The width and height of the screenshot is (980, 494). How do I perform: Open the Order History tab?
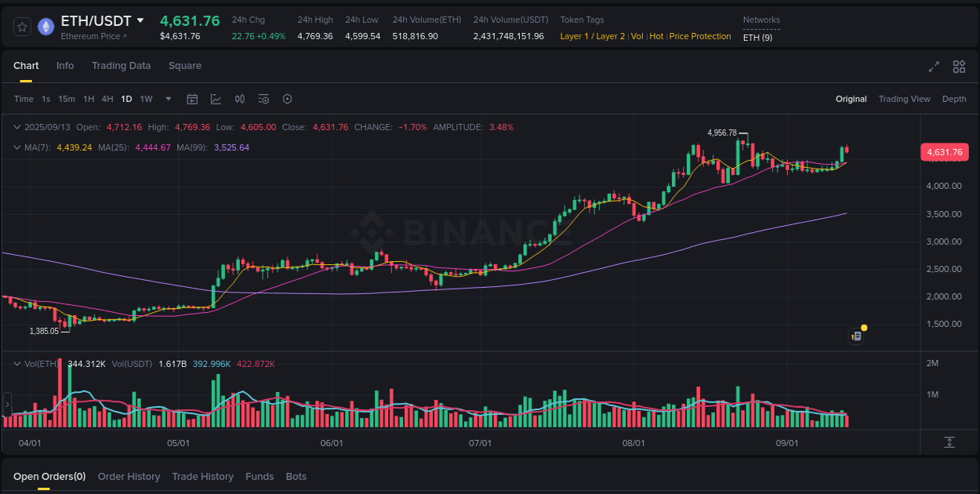point(129,476)
